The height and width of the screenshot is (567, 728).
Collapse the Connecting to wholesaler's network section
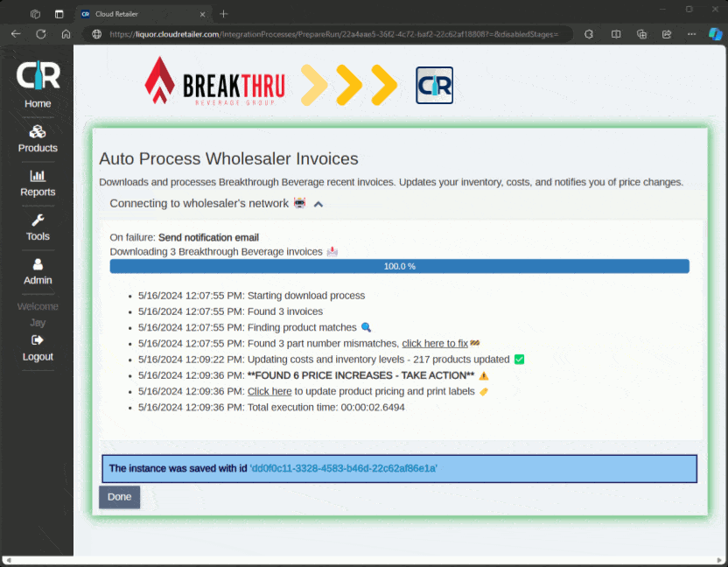tap(318, 204)
